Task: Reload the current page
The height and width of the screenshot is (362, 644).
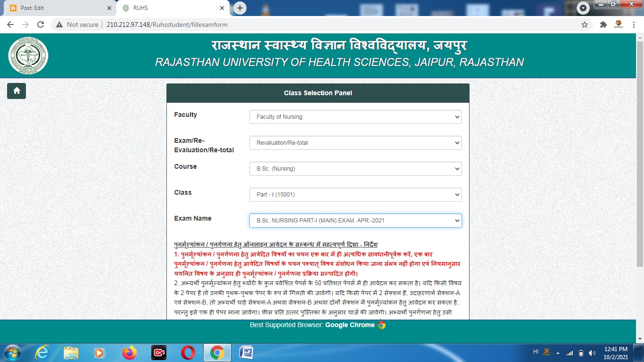Action: 41,25
